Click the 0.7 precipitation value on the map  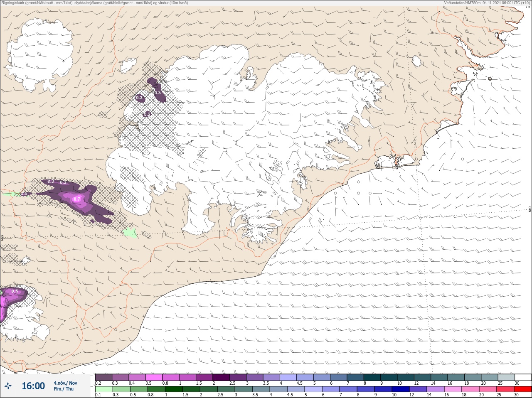click(x=77, y=199)
